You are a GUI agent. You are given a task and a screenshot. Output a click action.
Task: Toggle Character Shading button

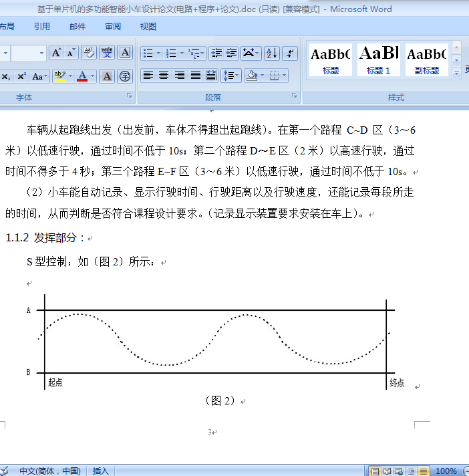(107, 76)
